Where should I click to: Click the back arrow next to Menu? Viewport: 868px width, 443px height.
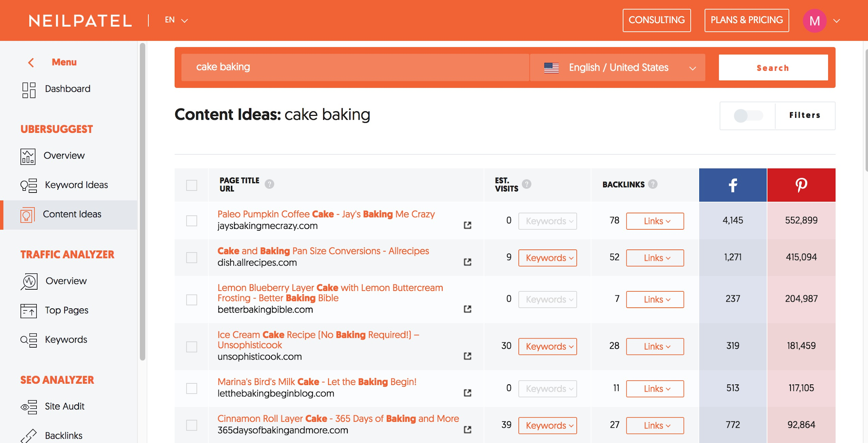click(x=31, y=63)
